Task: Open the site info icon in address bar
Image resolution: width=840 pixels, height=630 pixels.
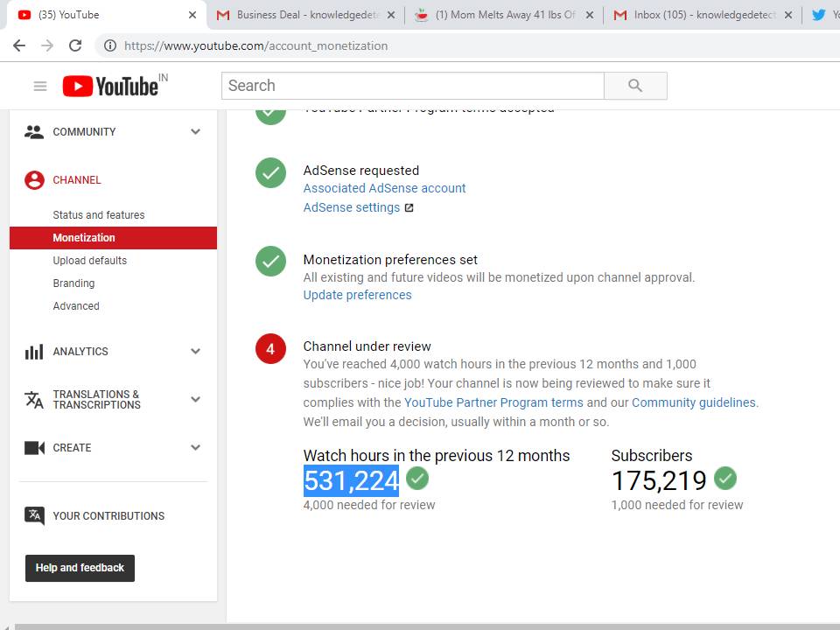Action: [110, 45]
